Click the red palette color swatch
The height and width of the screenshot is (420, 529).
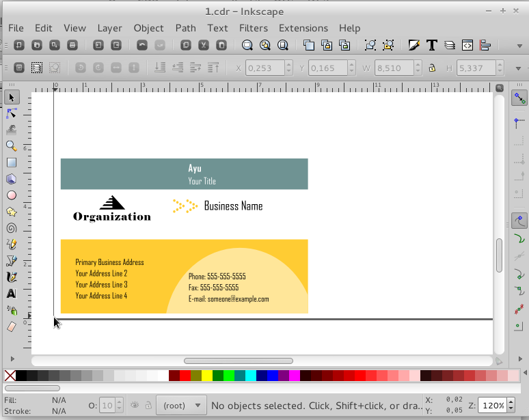[185, 376]
